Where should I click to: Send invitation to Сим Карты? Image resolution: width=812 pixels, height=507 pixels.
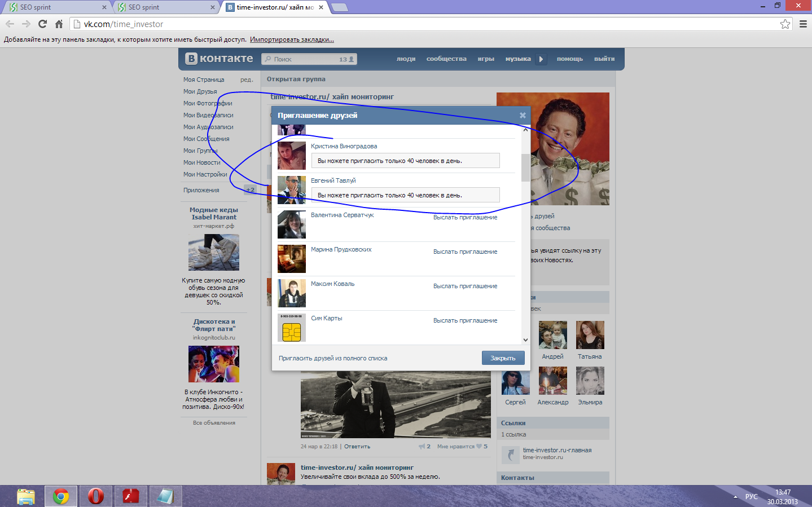(x=466, y=321)
